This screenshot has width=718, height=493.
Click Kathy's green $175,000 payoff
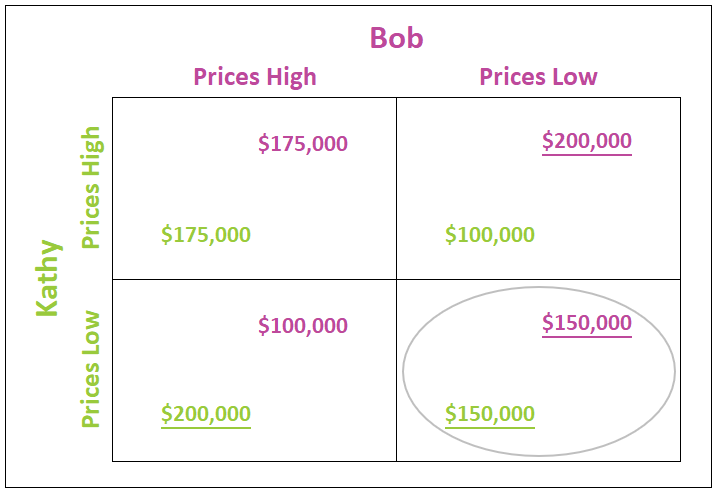click(x=206, y=235)
